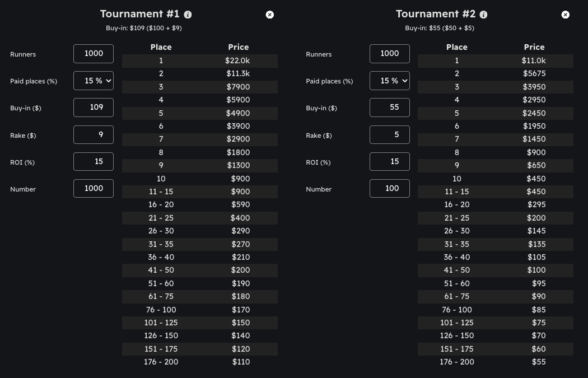Click the Runners field in Tournament #1
The image size is (588, 378).
94,54
